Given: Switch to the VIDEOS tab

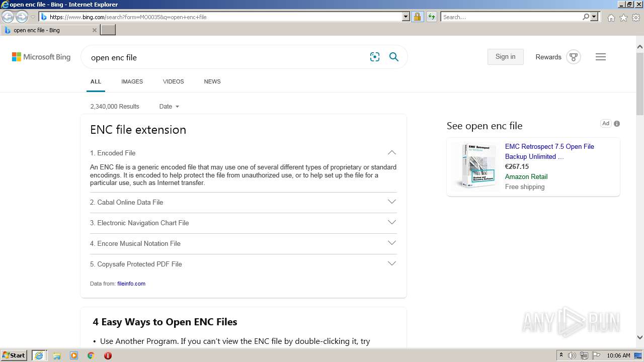Looking at the screenshot, I should click(x=173, y=81).
